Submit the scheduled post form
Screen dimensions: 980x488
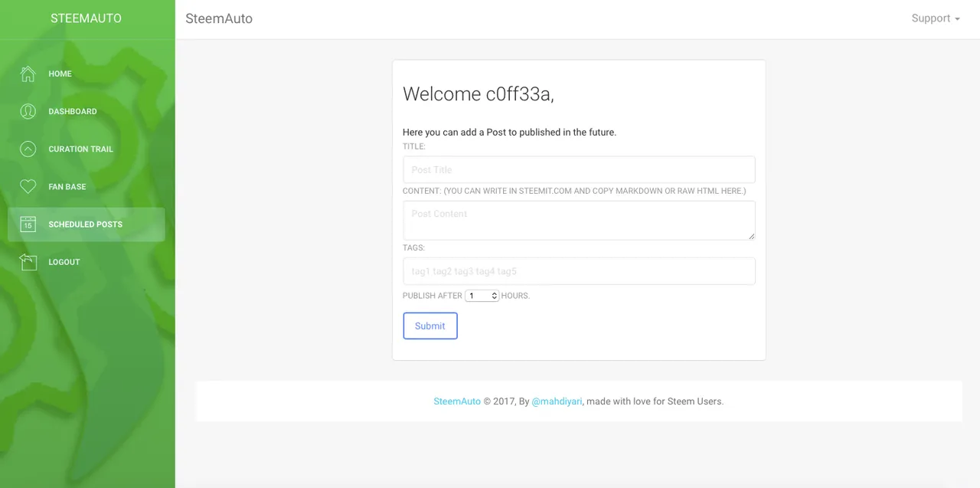pos(430,326)
